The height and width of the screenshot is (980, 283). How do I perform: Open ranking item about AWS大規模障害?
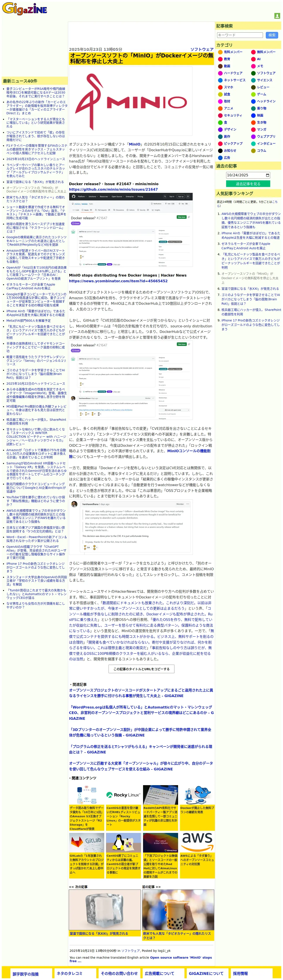(251, 220)
